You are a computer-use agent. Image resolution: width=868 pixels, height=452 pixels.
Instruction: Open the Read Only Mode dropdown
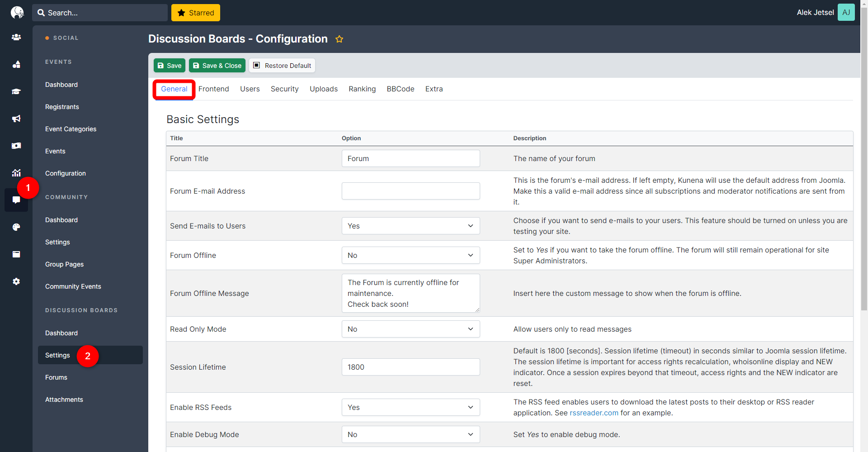click(410, 329)
